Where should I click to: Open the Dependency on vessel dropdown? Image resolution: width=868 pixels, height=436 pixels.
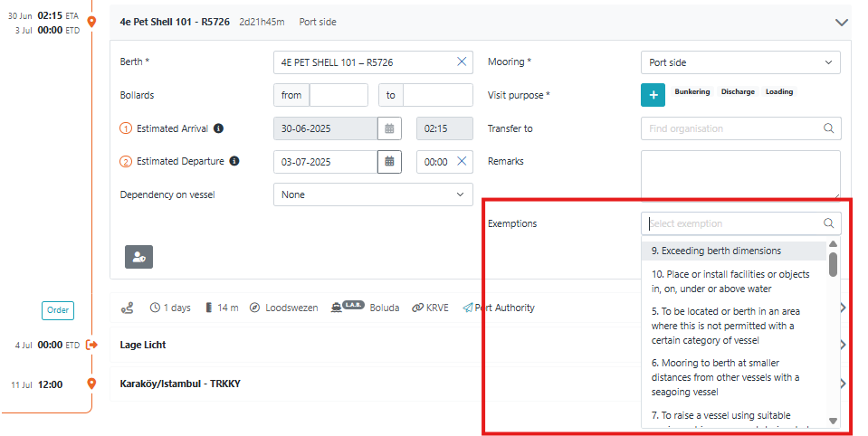coord(372,194)
